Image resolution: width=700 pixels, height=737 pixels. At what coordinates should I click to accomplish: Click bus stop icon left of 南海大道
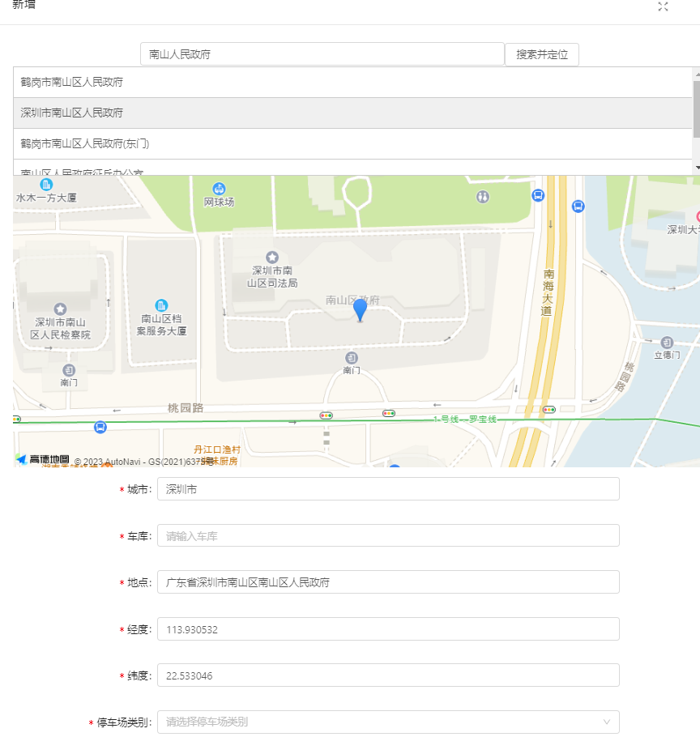click(x=538, y=194)
